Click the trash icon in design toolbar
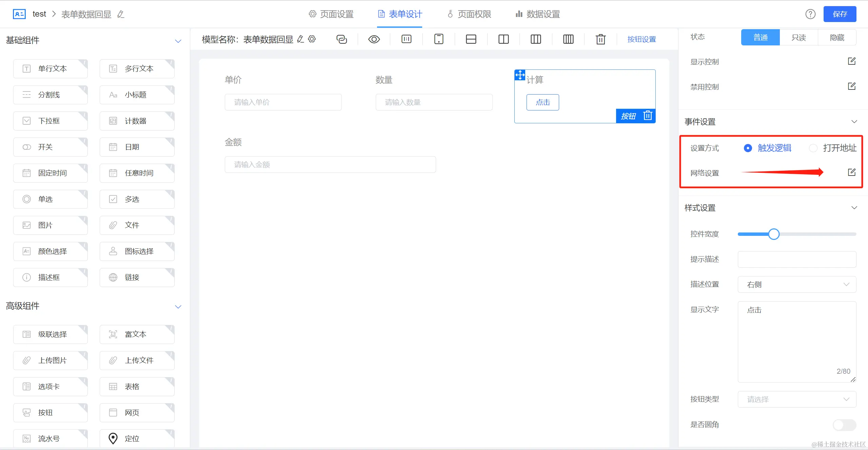This screenshot has height=450, width=868. point(600,39)
